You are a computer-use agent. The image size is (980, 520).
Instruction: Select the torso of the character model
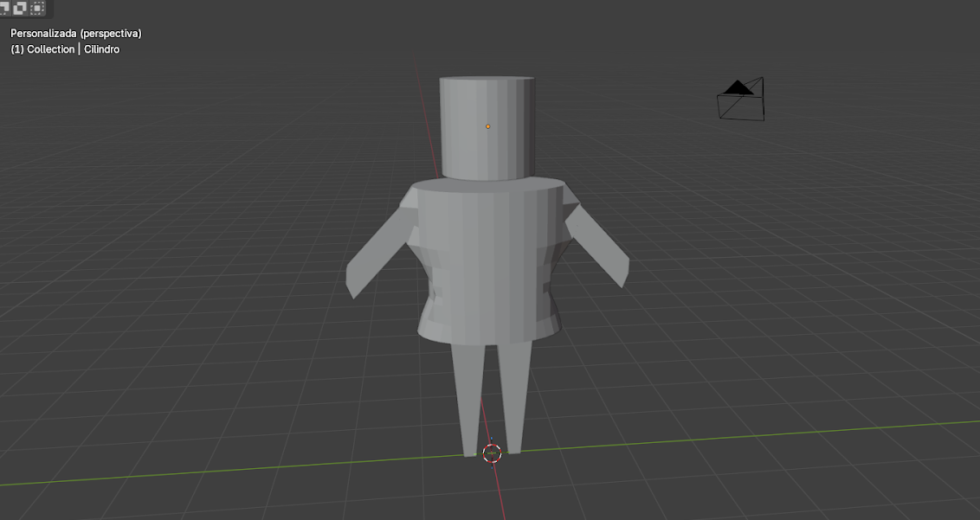(x=489, y=260)
